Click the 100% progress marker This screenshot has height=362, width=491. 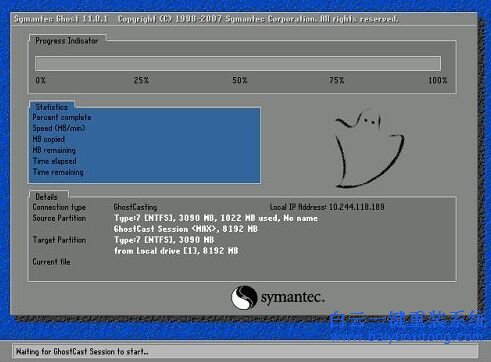438,80
